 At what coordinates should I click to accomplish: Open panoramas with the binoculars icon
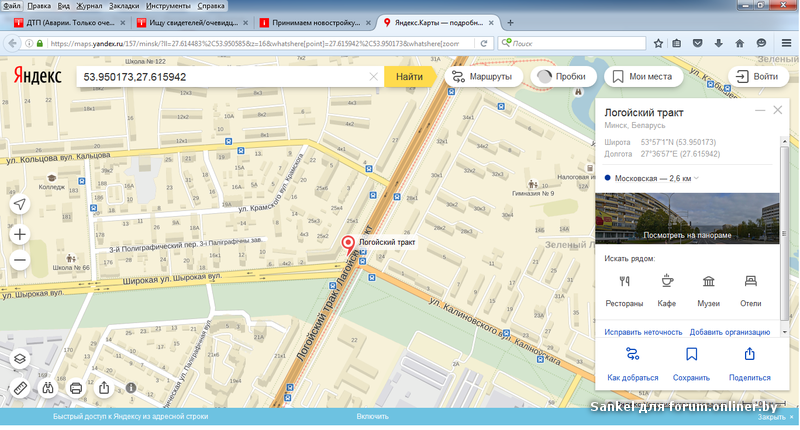(47, 387)
